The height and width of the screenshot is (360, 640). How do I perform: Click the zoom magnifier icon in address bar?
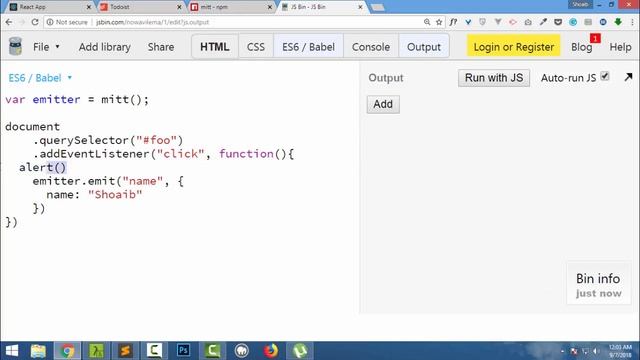click(427, 22)
